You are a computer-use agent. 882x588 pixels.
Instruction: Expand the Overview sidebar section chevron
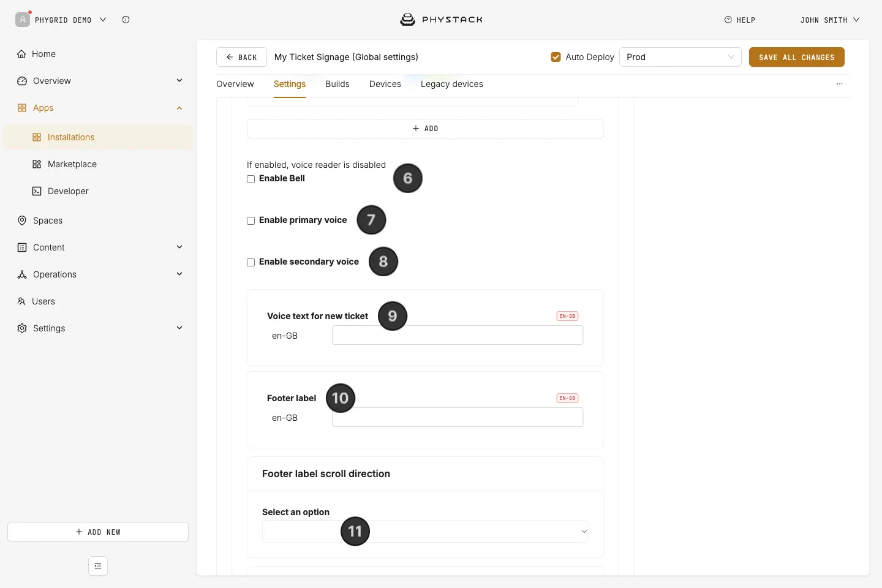coord(179,80)
